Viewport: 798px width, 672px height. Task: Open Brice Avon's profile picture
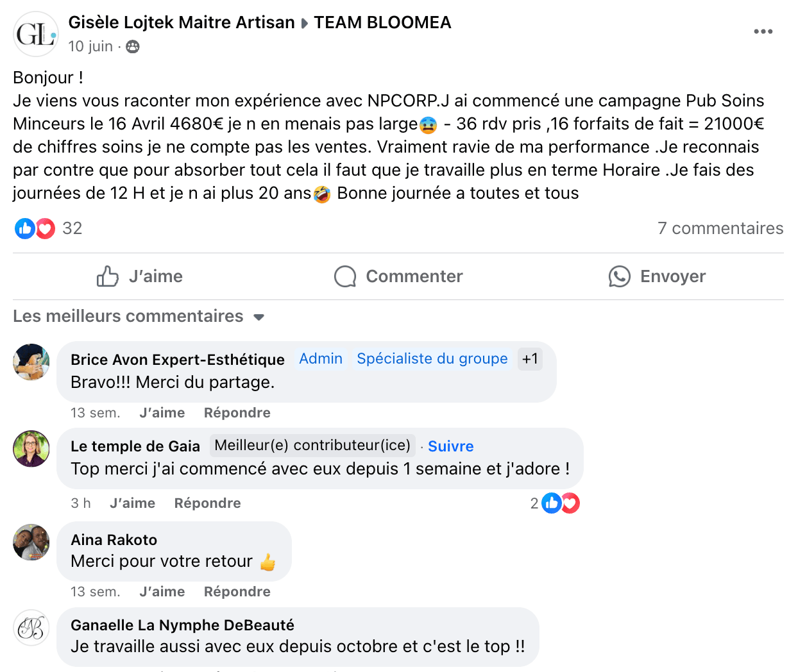click(x=31, y=362)
